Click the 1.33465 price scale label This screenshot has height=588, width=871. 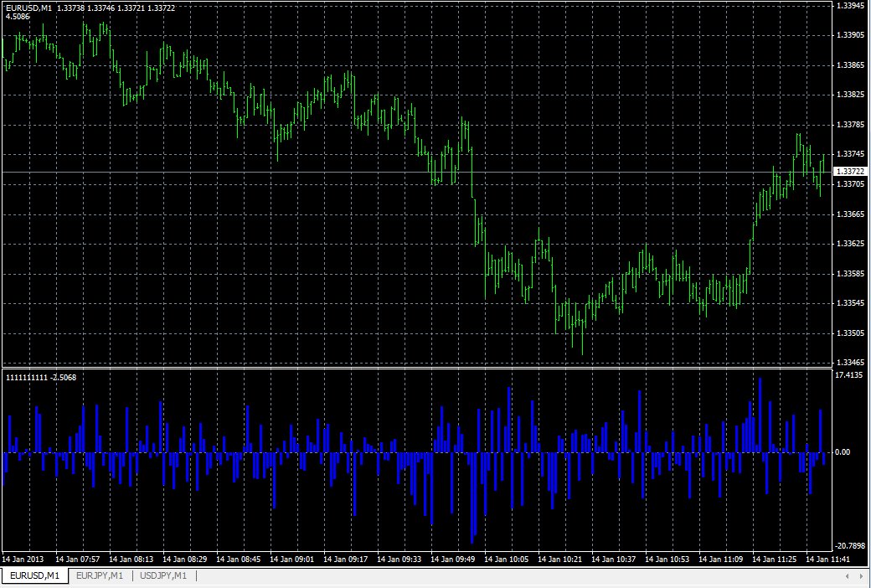[x=850, y=363]
